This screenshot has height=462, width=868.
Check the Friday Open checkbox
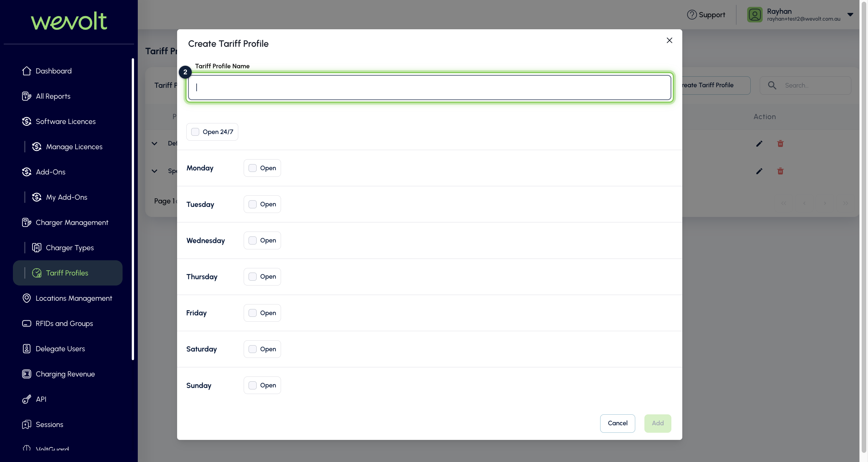click(252, 313)
